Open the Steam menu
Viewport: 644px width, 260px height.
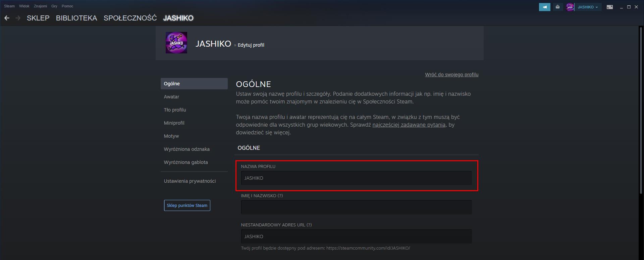9,6
